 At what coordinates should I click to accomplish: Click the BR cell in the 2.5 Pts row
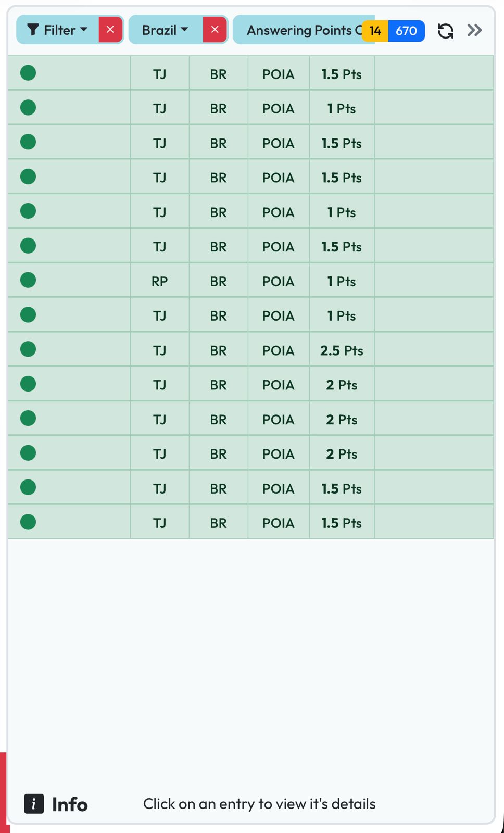[218, 350]
